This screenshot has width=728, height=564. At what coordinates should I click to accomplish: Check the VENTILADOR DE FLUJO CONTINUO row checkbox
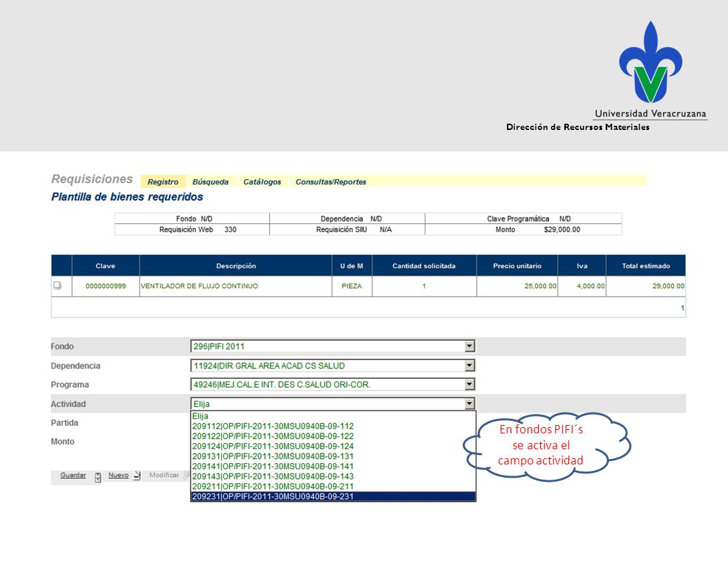[57, 285]
